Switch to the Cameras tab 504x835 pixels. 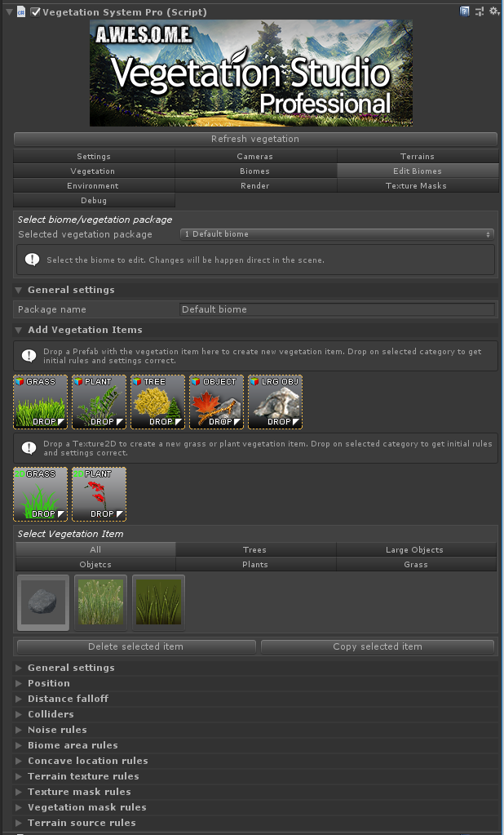point(255,156)
